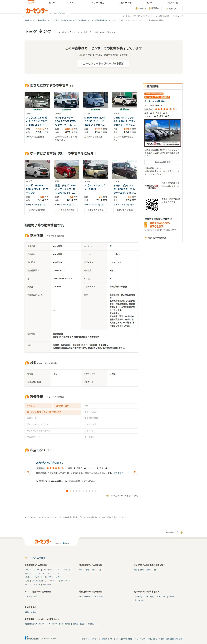Open the カーセンサー logo in header
Image resolution: width=207 pixels, height=644 pixels.
pos(37,11)
